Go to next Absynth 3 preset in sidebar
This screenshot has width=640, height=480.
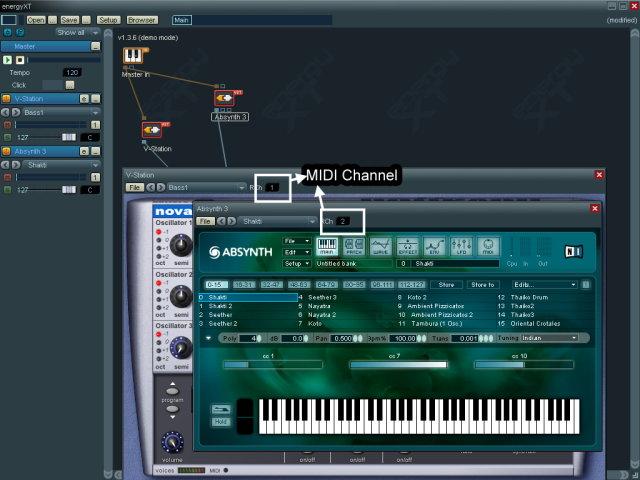tap(16, 165)
